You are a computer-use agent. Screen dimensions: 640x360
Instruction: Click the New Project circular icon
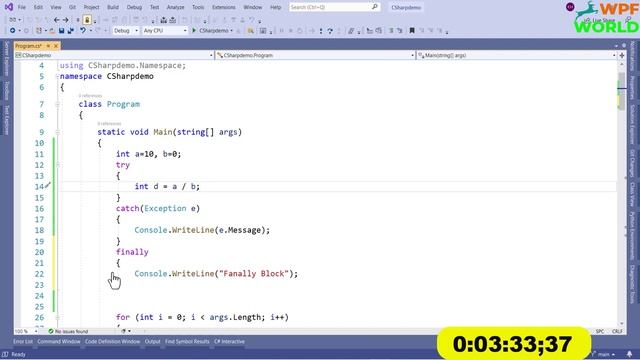[12, 31]
